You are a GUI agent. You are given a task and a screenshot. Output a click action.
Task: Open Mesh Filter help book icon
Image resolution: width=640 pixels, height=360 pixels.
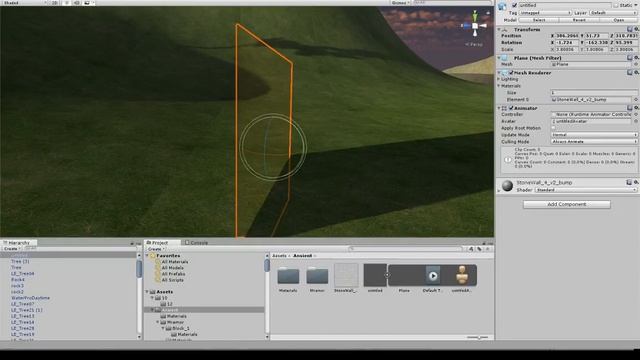point(629,58)
